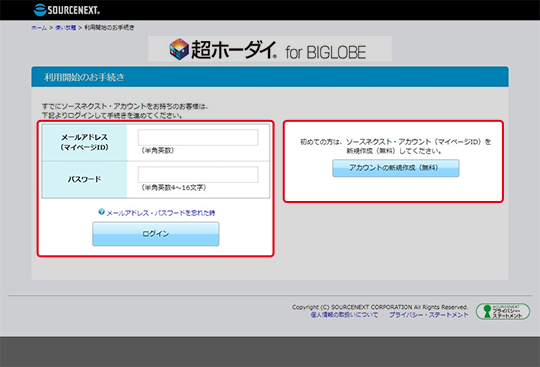Click the ログイン button
Screen dimensions: 540x367
pyautogui.click(x=156, y=234)
